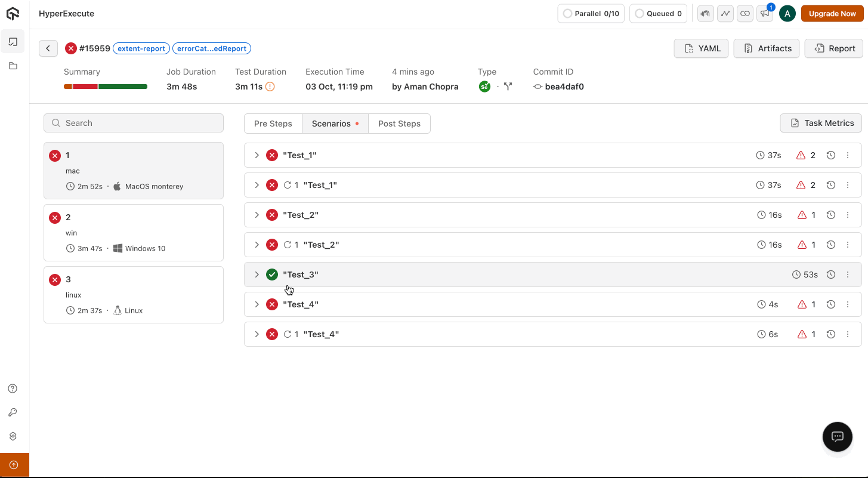The height and width of the screenshot is (478, 868).
Task: Click the Summary status progress bar
Action: pos(106,87)
